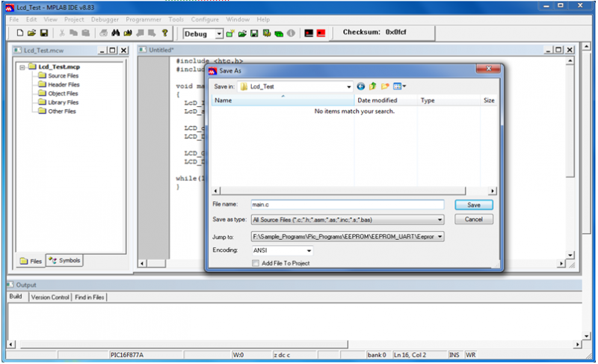The width and height of the screenshot is (598, 364).
Task: Open the Save in folder dropdown
Action: (x=348, y=87)
